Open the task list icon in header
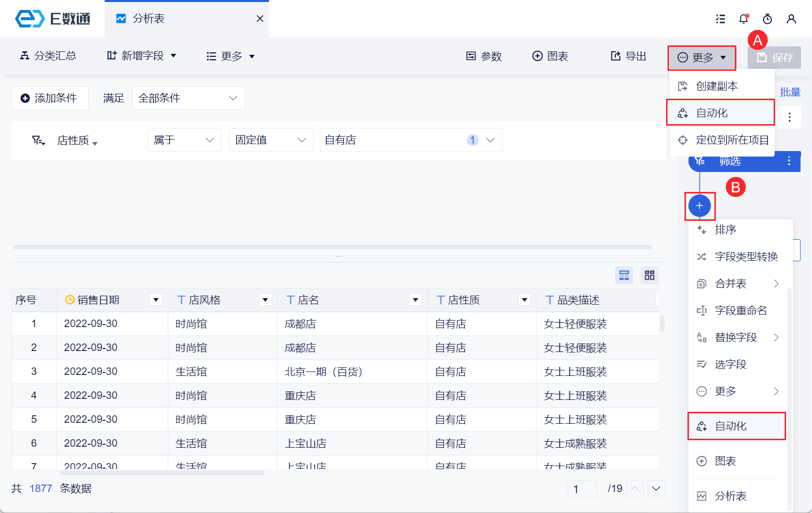This screenshot has height=513, width=812. 720,19
